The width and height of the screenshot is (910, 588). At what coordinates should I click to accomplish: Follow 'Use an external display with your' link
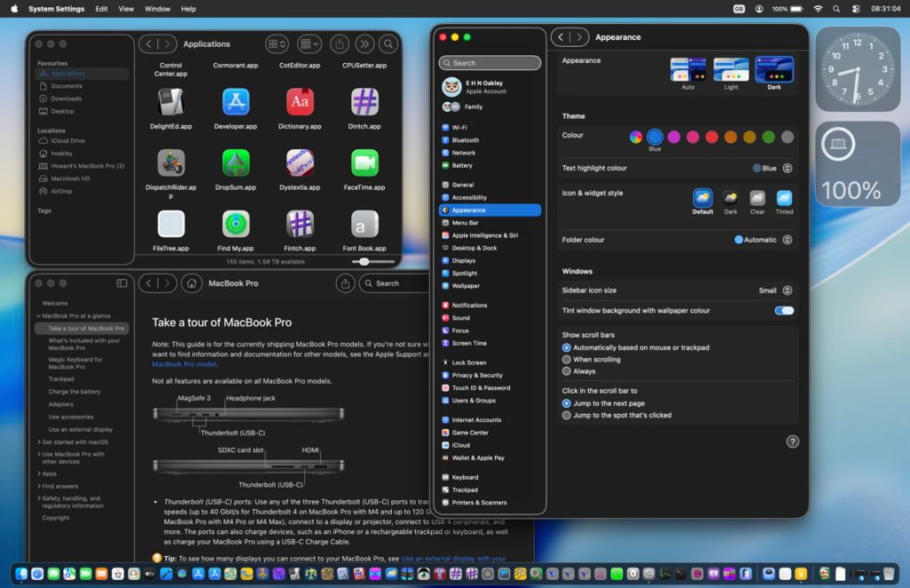453,559
